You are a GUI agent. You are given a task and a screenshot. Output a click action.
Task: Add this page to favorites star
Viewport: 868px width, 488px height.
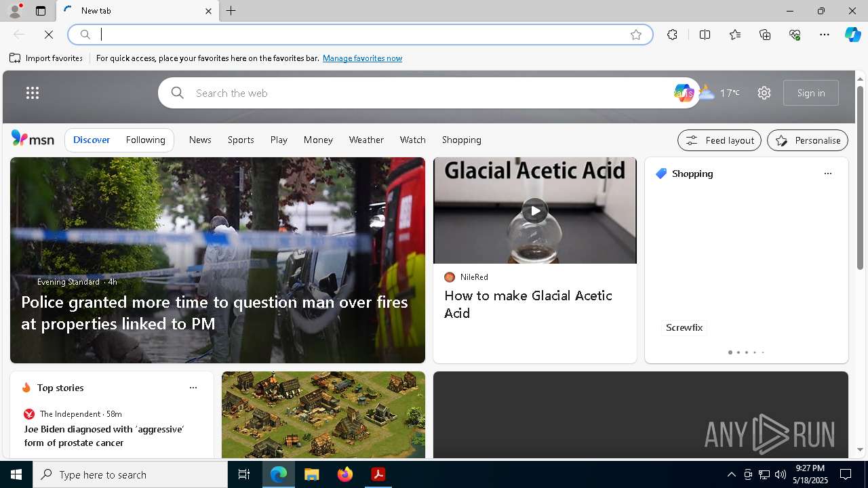point(635,35)
